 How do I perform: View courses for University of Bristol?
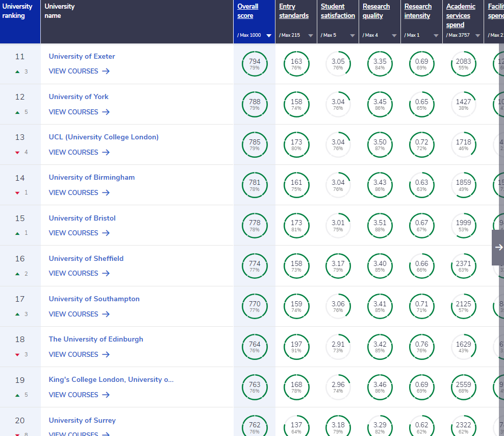[x=79, y=233]
